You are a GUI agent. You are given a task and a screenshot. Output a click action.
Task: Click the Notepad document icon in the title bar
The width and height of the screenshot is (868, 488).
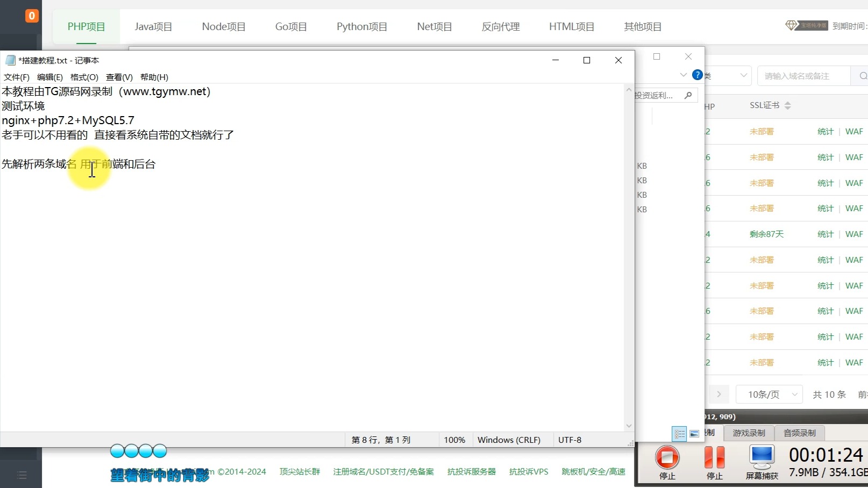(x=10, y=60)
